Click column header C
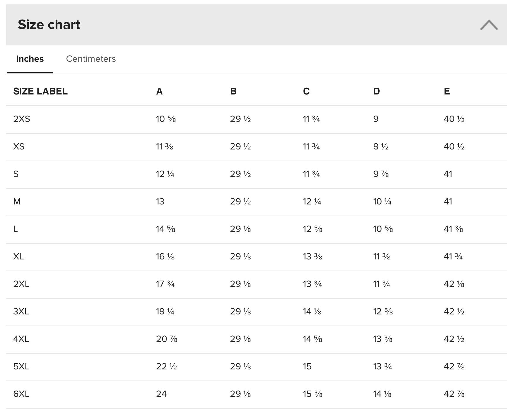 click(306, 91)
